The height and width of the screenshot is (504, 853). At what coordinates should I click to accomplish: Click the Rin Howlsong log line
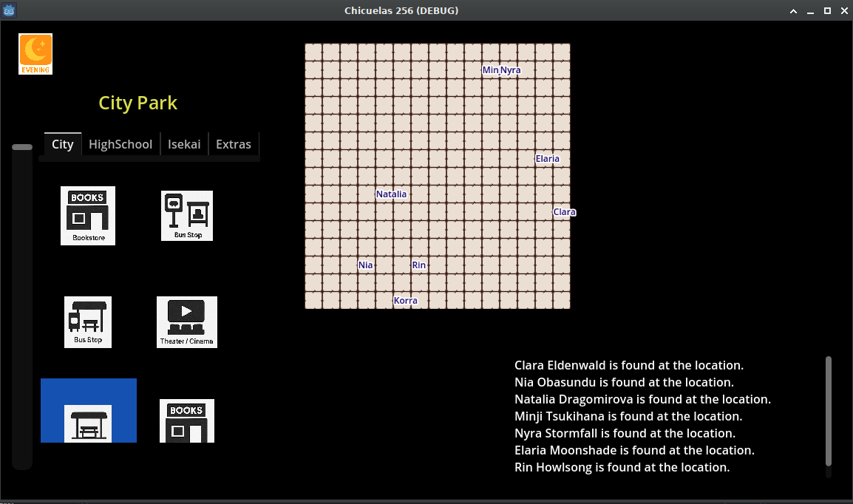tap(622, 467)
